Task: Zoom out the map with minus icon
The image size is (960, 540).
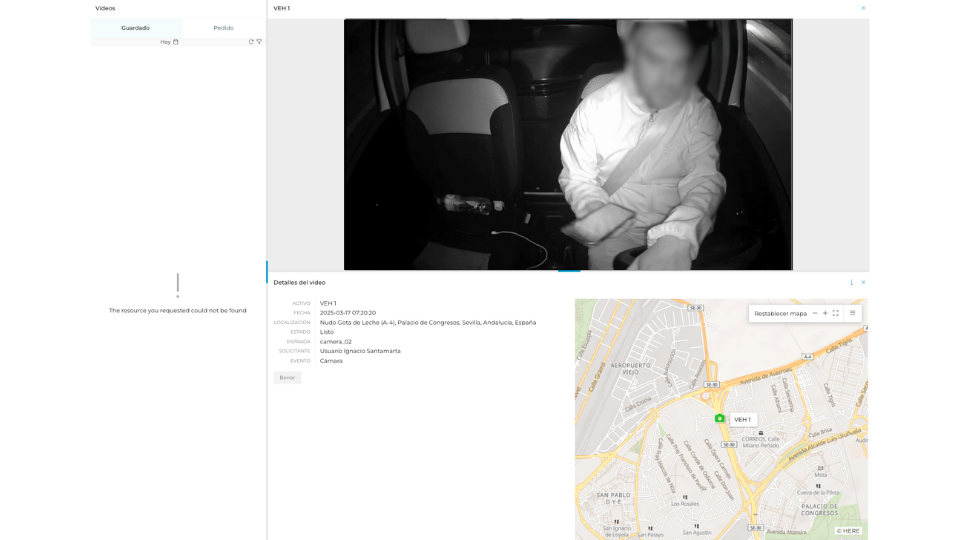Action: (x=815, y=313)
